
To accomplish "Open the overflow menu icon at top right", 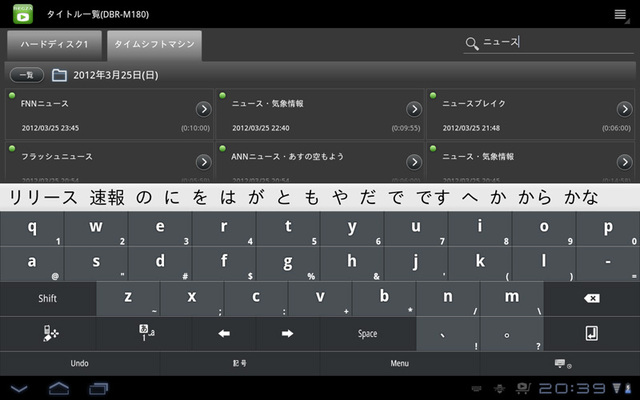I will [x=620, y=13].
